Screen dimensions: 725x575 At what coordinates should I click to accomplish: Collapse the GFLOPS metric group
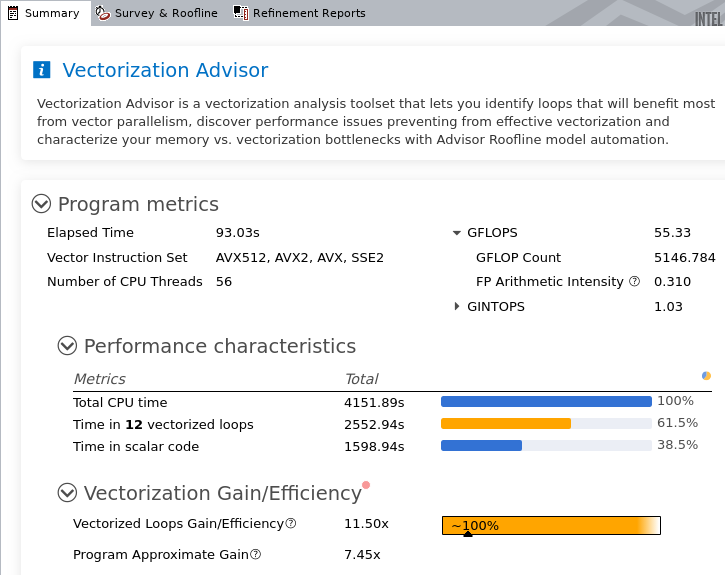pyautogui.click(x=457, y=233)
